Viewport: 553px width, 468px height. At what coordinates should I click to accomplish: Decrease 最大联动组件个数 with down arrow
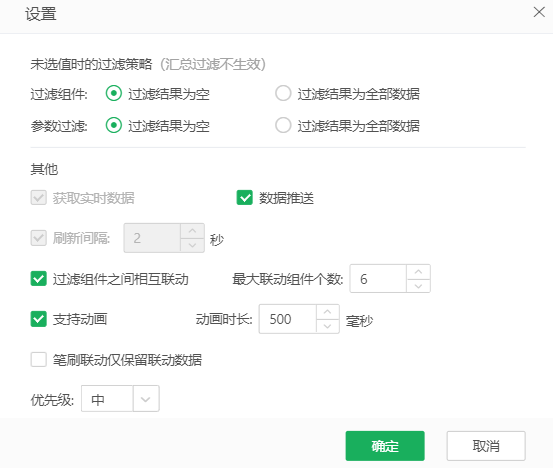point(418,286)
